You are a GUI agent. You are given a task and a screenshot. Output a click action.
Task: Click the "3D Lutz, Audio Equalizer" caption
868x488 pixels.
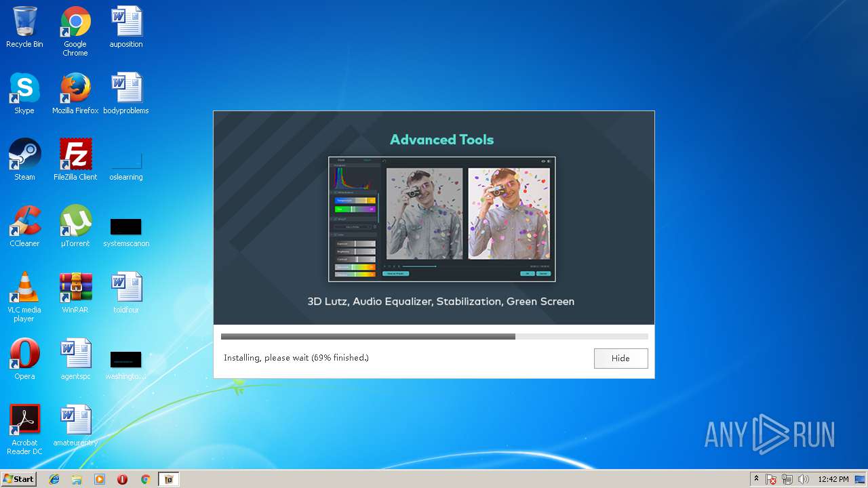coord(441,302)
